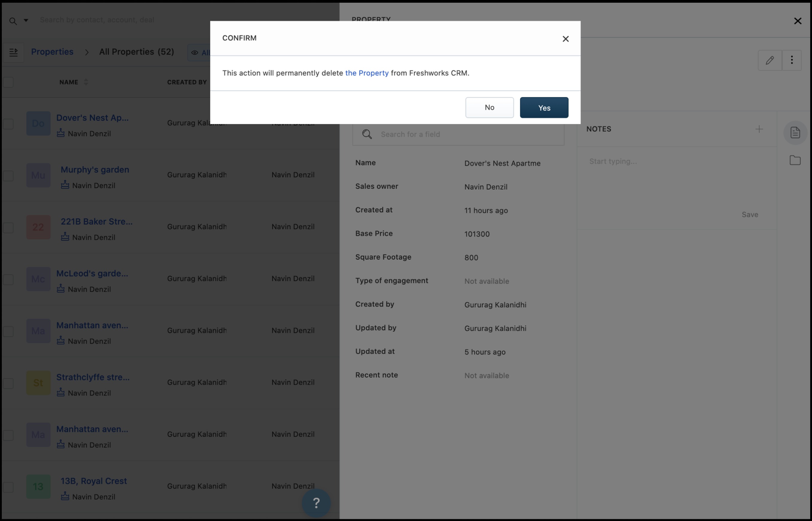
Task: Sort by the NAME column arrows
Action: tap(86, 82)
